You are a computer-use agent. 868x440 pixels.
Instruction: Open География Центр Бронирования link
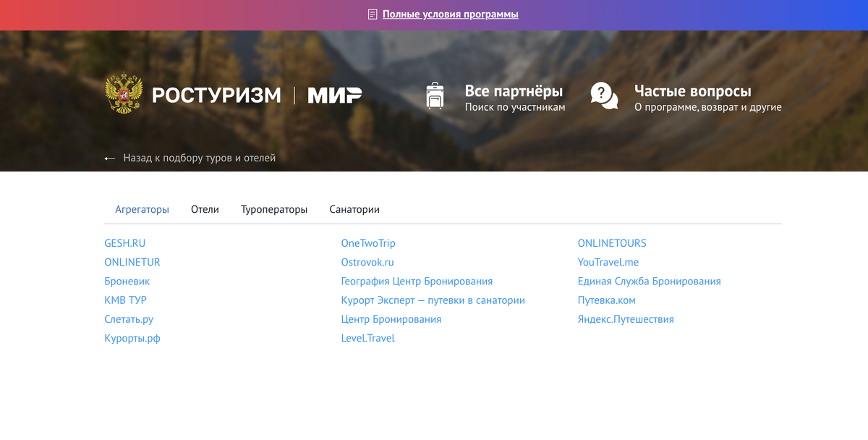click(x=417, y=281)
